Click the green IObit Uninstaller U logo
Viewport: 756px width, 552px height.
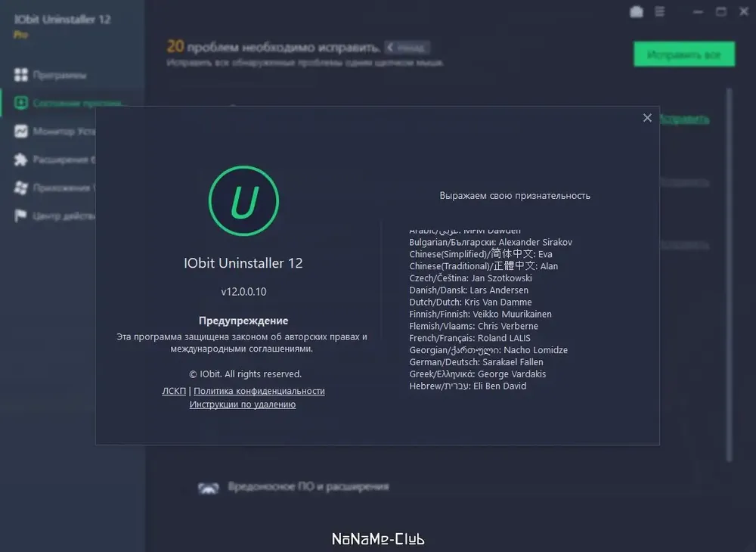click(x=243, y=201)
